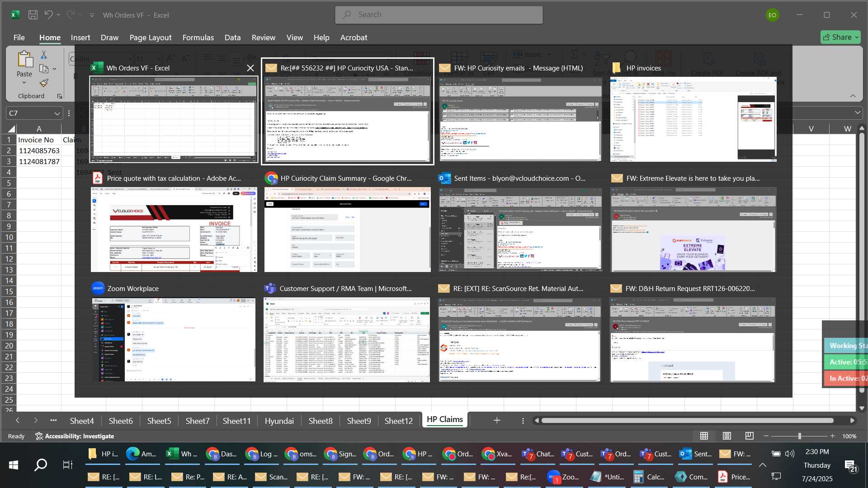Open the File menu
Viewport: 868px width, 488px height.
click(19, 38)
